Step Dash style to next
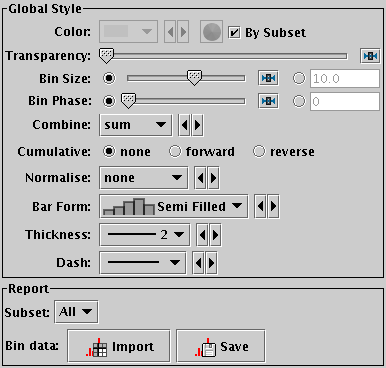Screen dimensions: 386x368 click(211, 263)
